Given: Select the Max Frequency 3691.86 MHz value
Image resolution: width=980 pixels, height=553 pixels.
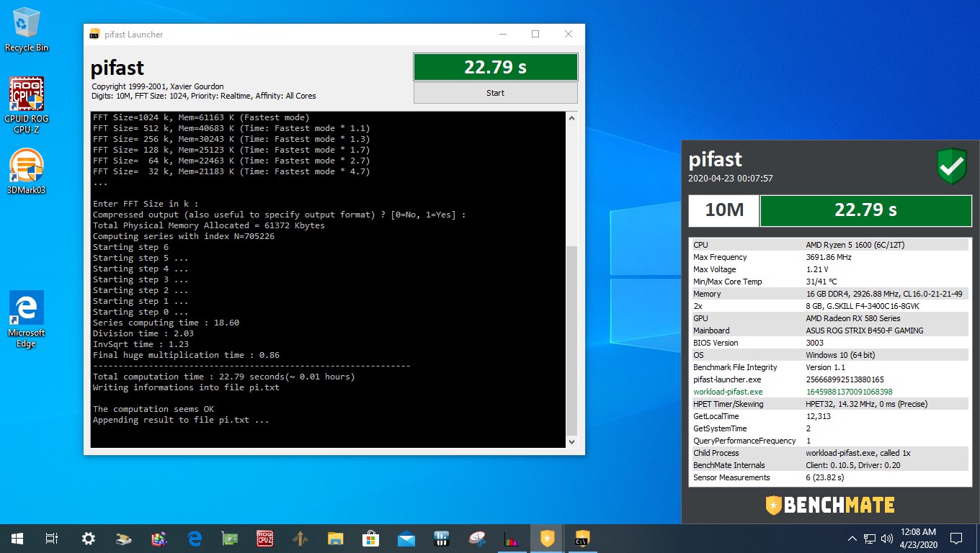Looking at the screenshot, I should (828, 257).
